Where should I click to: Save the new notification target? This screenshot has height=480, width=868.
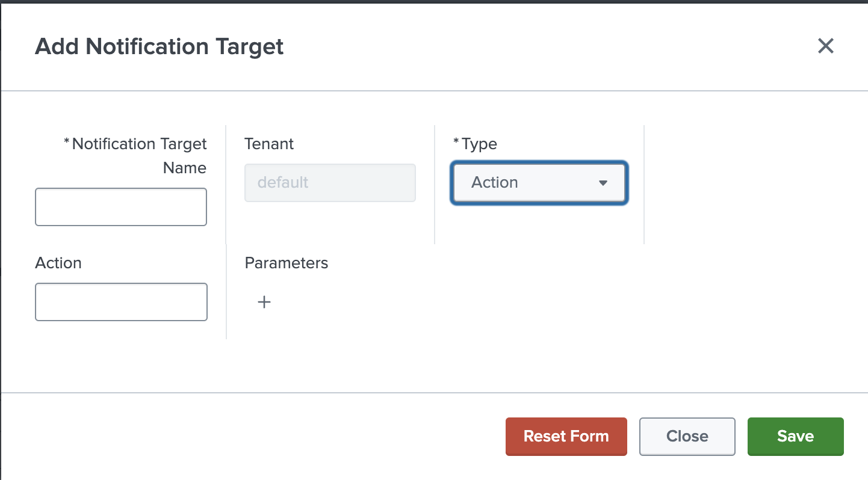(795, 436)
